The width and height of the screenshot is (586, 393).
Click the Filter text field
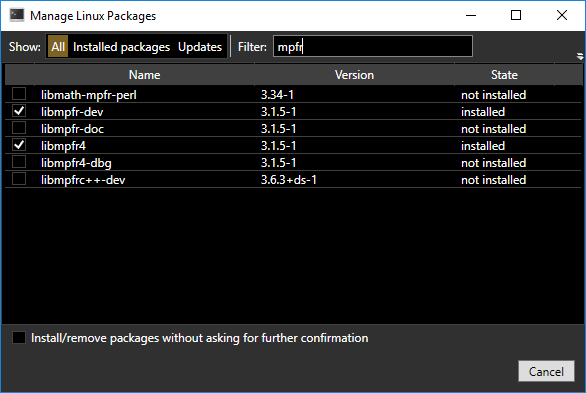(x=373, y=46)
